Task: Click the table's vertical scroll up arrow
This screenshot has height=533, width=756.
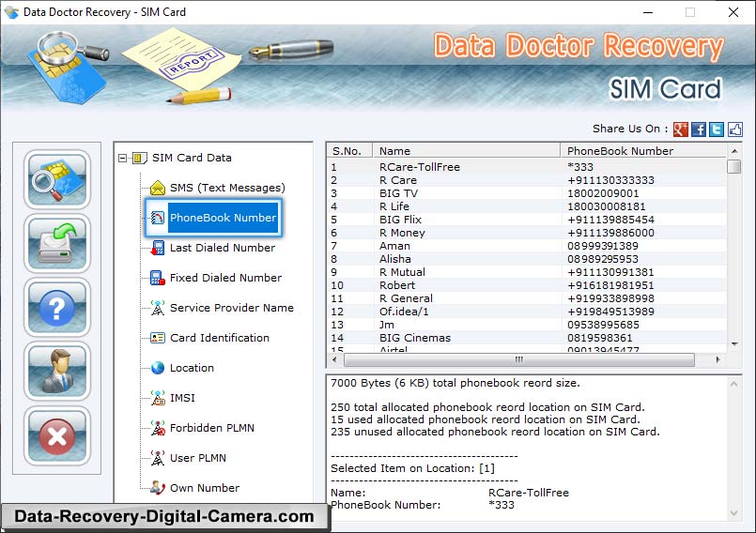Action: click(x=733, y=151)
